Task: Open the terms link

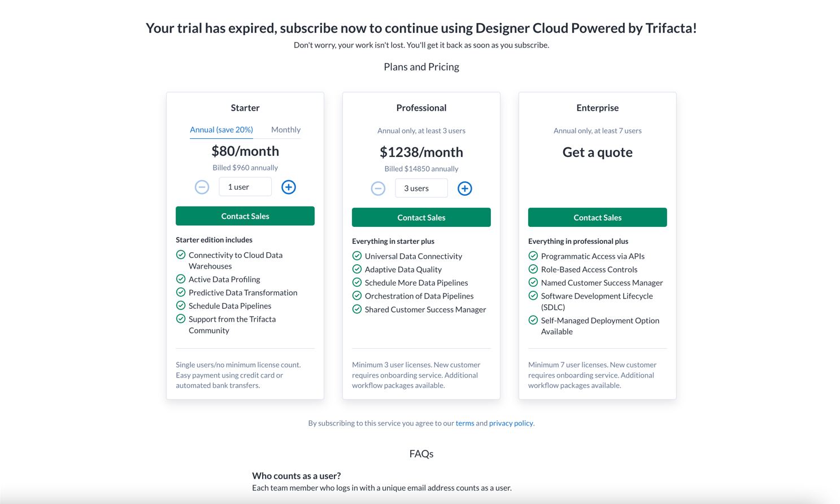Action: tap(464, 423)
